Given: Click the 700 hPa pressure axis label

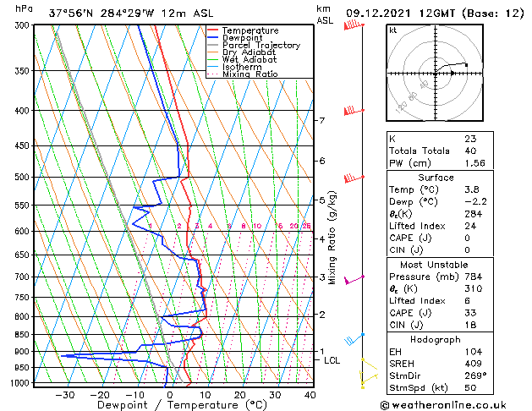Looking at the screenshot, I should point(24,277).
